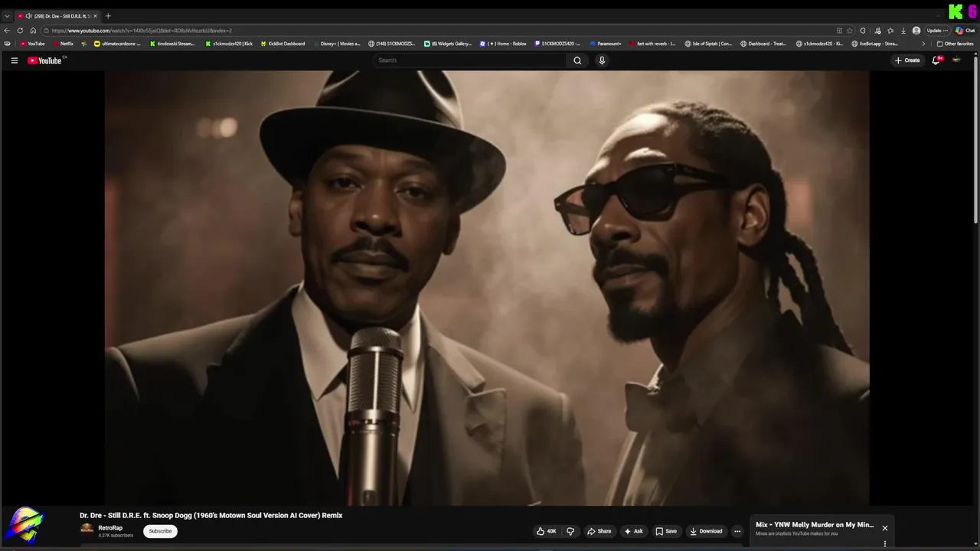Viewport: 980px width, 551px height.
Task: Share the Still D.R.E. video
Action: (599, 531)
